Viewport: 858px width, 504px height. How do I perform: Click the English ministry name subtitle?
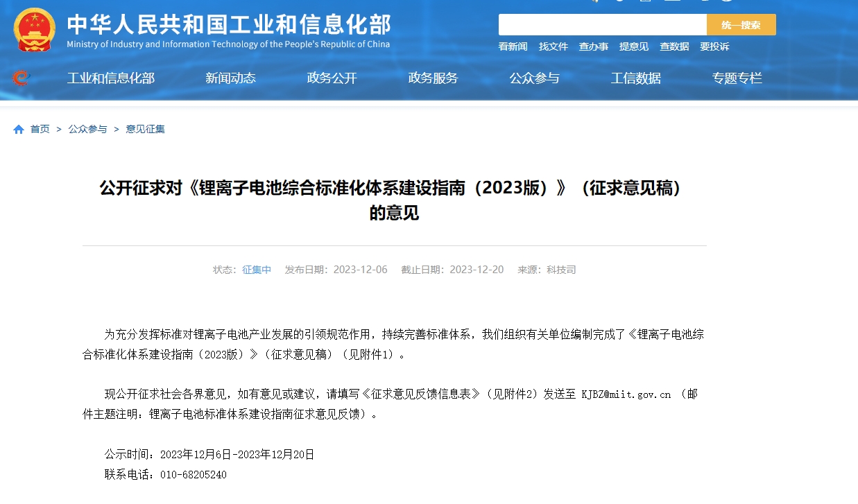coord(228,44)
